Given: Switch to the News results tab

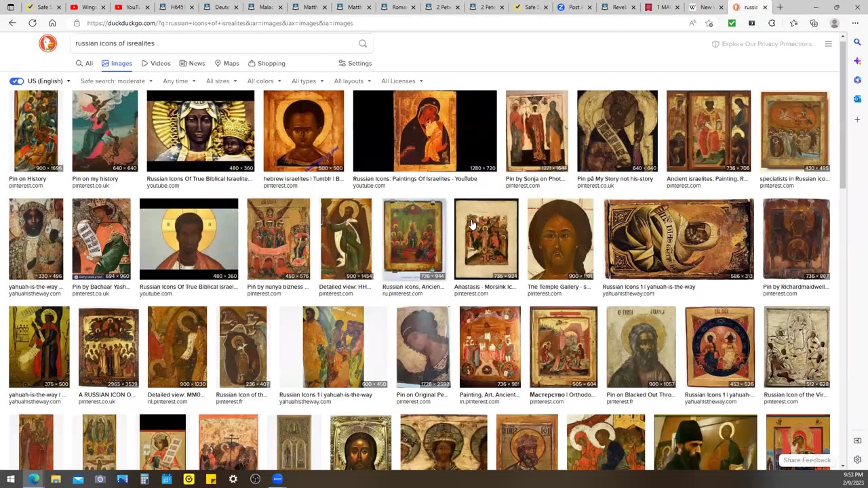Looking at the screenshot, I should coord(192,64).
